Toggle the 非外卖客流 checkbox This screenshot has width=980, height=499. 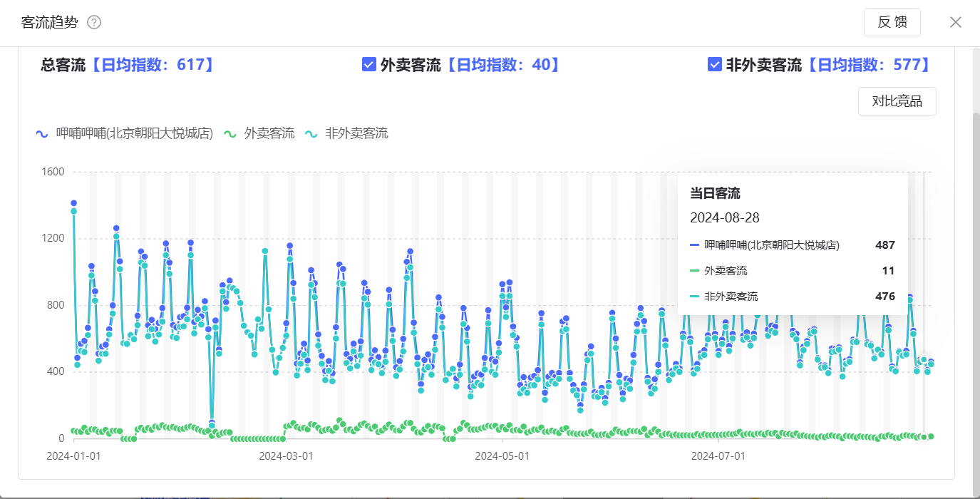tap(715, 65)
